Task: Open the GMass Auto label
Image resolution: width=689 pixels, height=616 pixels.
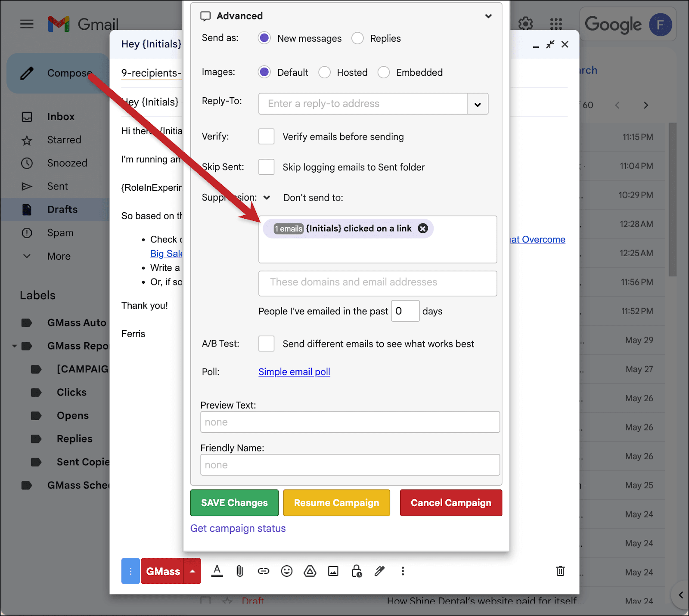Action: pos(77,322)
